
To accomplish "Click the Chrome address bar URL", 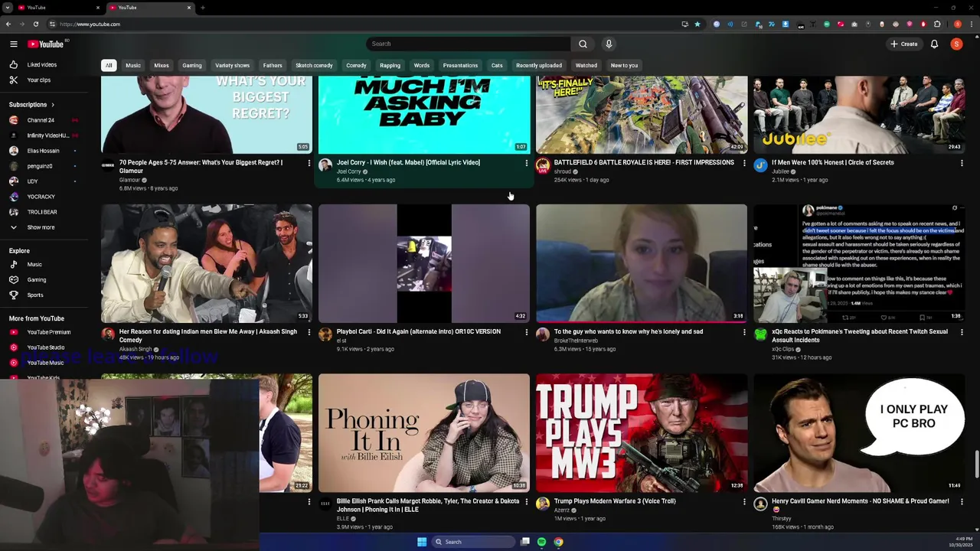I will [x=90, y=24].
